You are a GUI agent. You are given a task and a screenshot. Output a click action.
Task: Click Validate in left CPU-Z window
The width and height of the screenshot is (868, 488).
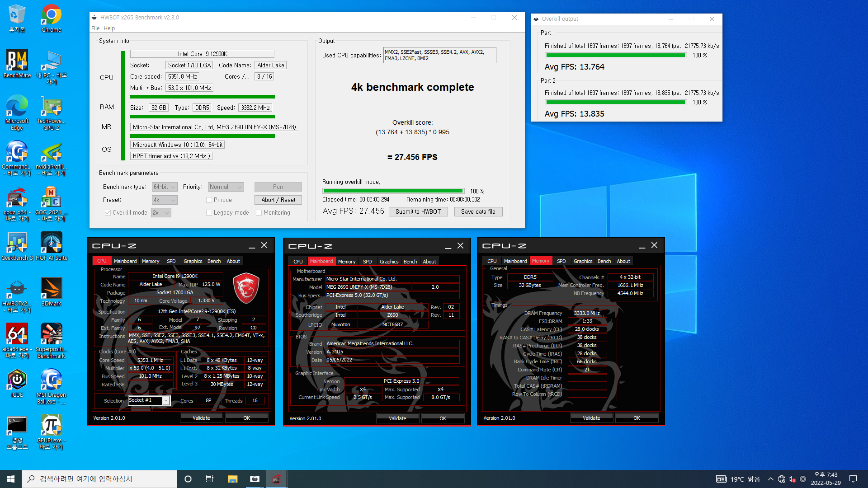click(201, 418)
